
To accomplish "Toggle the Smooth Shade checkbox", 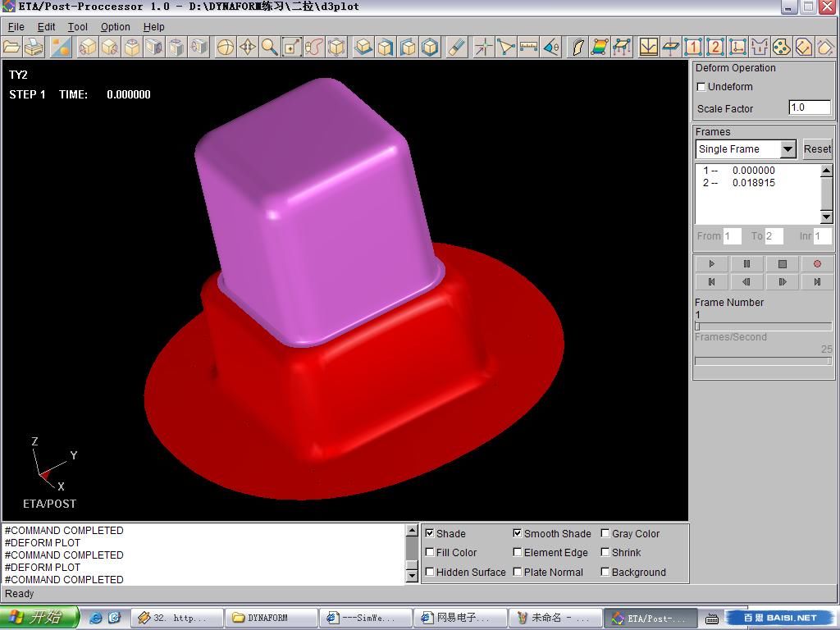I will point(518,533).
